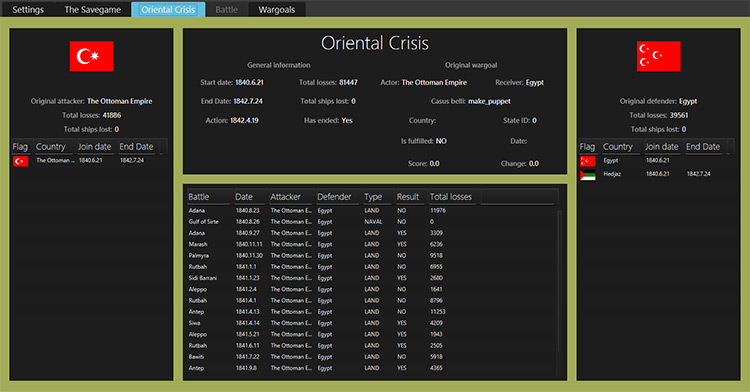The width and height of the screenshot is (750, 392).
Task: Click the Hedjaz flag icon
Action: tap(588, 174)
